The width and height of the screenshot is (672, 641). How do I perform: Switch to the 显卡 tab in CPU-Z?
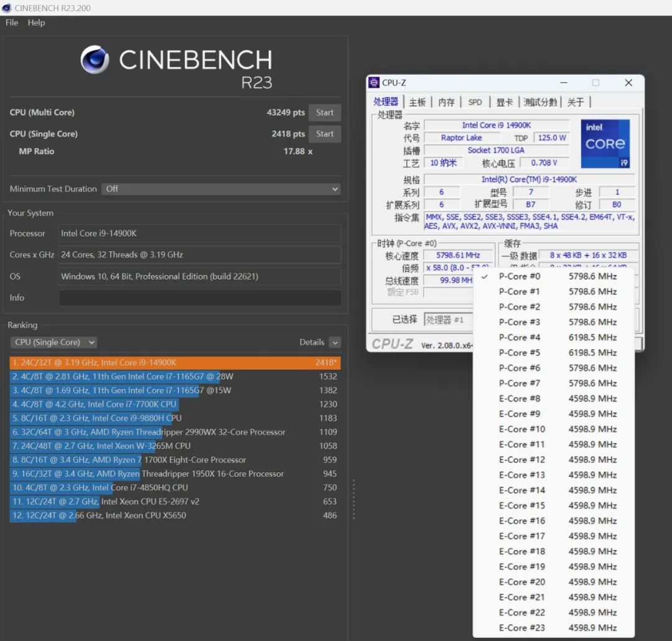[505, 102]
